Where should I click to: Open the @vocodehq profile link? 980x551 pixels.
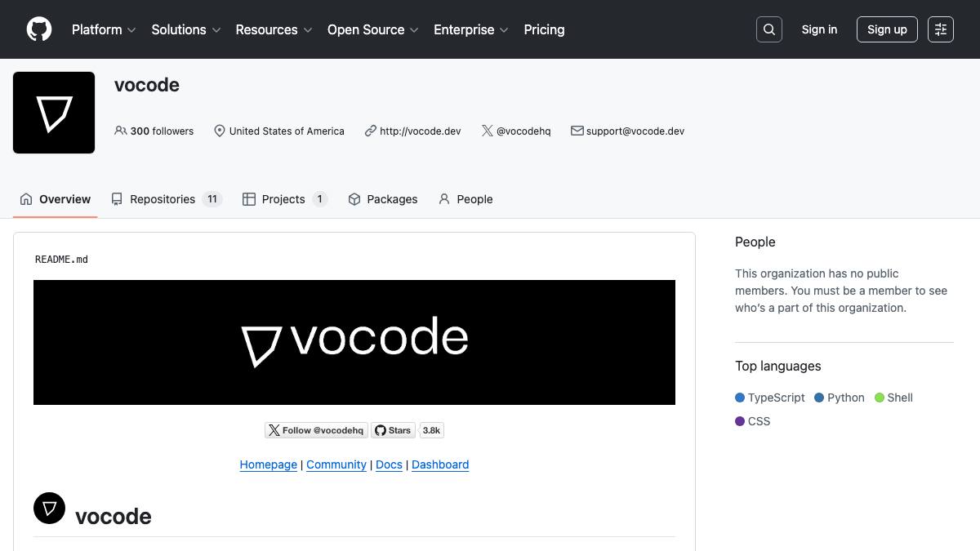pyautogui.click(x=523, y=131)
